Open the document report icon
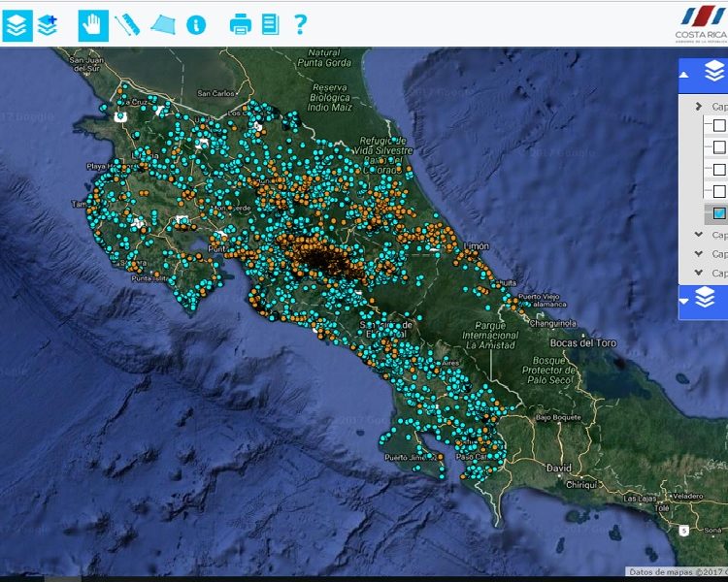 coord(270,24)
